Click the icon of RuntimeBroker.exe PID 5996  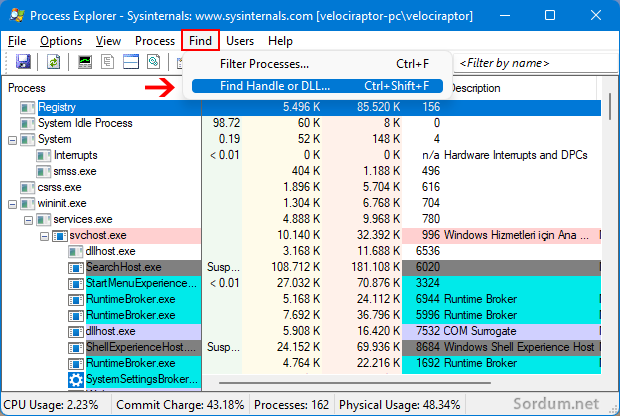76,316
